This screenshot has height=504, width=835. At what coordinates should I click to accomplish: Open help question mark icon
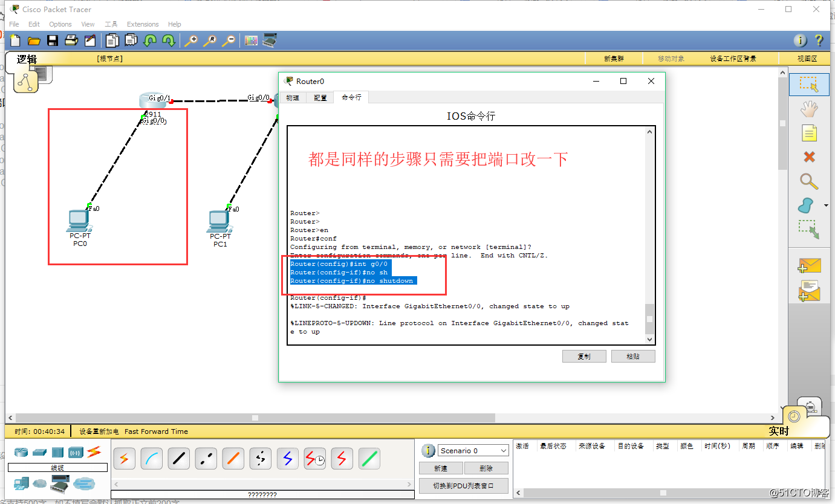(819, 40)
